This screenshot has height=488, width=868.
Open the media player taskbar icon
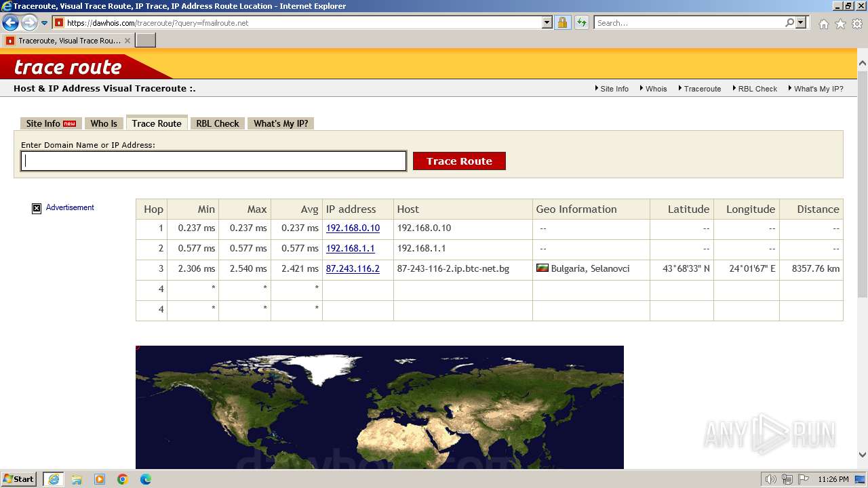point(100,479)
